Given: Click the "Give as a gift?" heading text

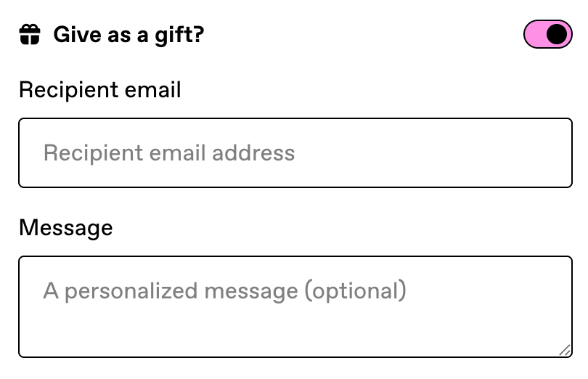Looking at the screenshot, I should pyautogui.click(x=128, y=35).
